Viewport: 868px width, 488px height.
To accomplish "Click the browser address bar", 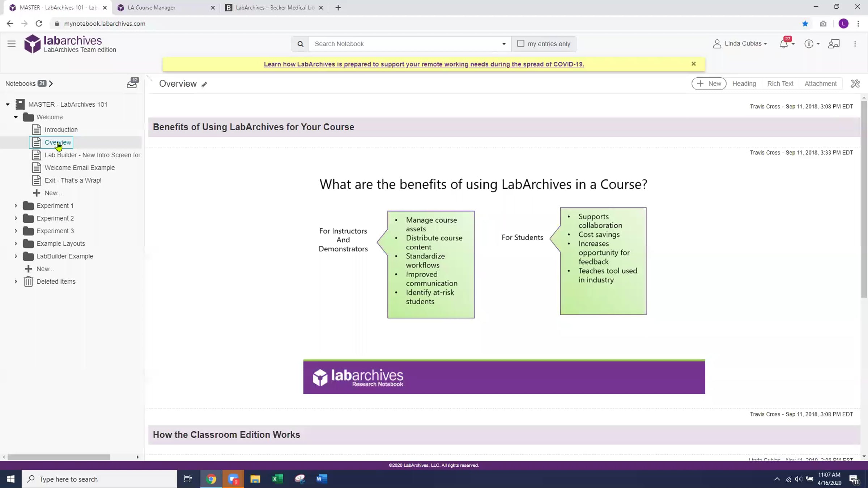I will (427, 23).
